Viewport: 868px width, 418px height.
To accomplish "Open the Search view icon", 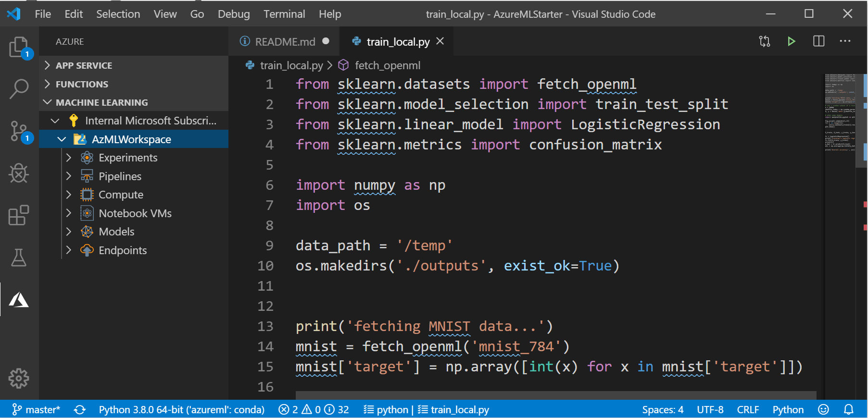I will tap(19, 89).
